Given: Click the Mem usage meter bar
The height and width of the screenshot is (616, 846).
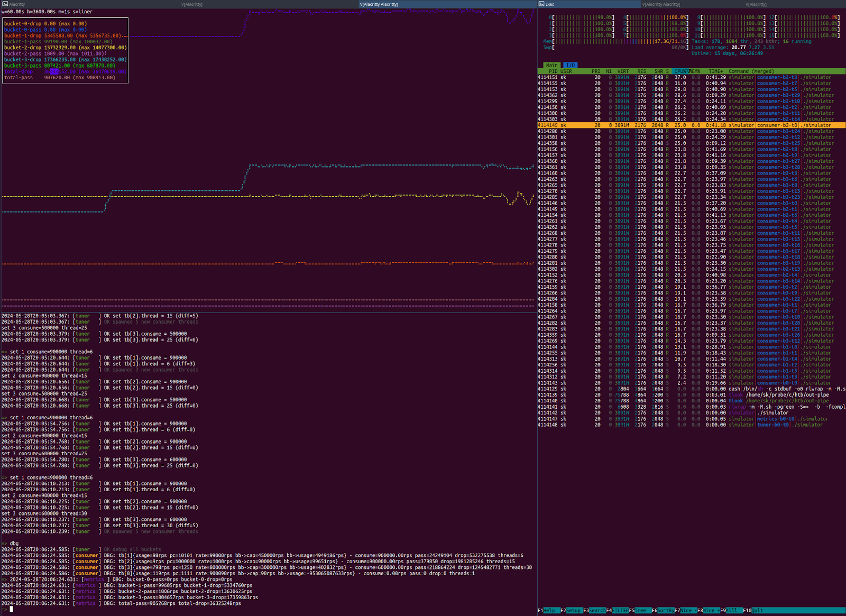Looking at the screenshot, I should coord(615,41).
